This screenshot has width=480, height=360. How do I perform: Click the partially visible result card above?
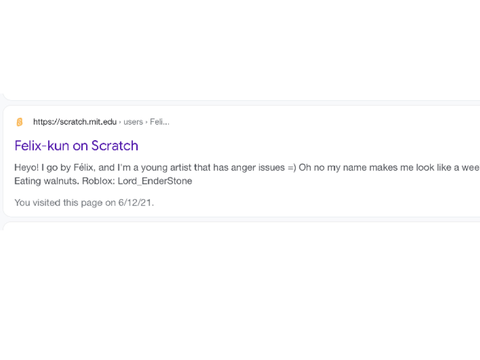[x=242, y=96]
